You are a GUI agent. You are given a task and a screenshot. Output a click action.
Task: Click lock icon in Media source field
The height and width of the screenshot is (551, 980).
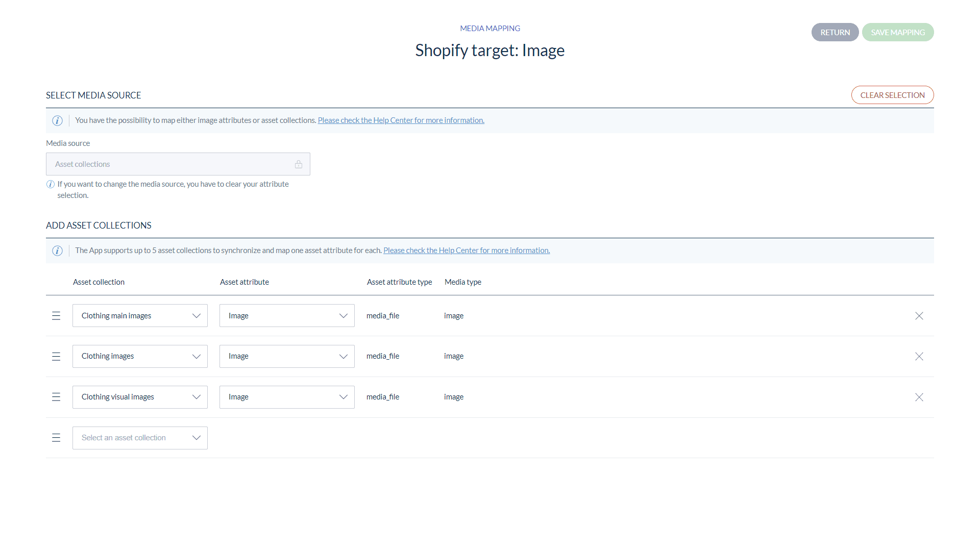299,164
